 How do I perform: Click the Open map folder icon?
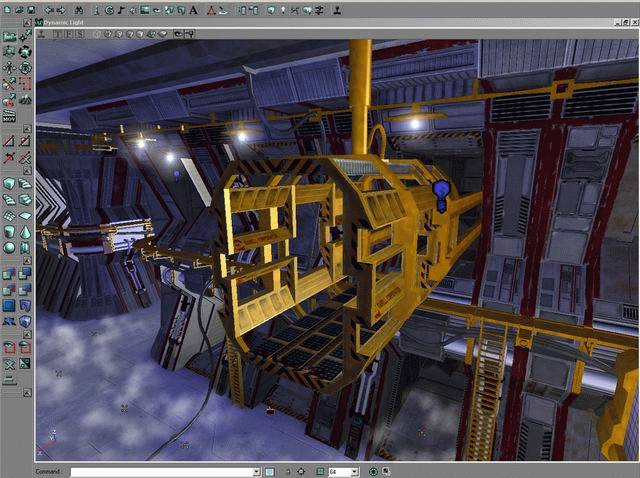point(20,9)
